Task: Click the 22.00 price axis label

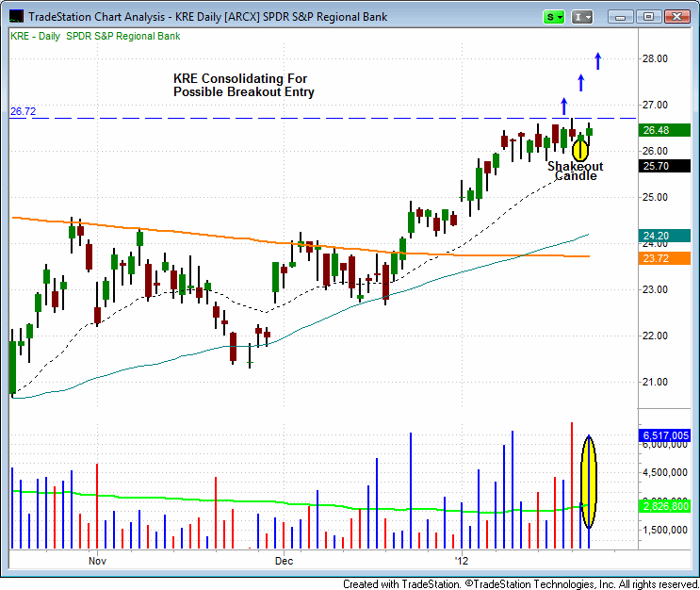Action: pos(655,336)
